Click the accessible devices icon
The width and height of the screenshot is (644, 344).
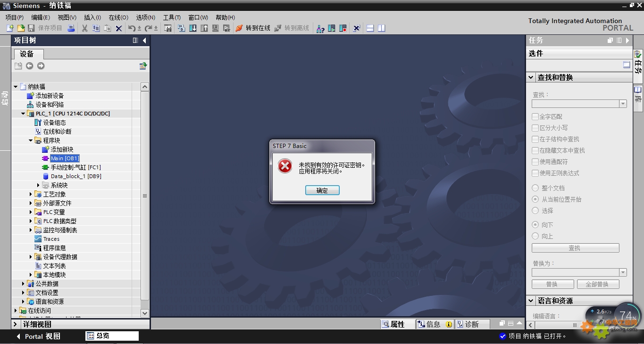320,28
